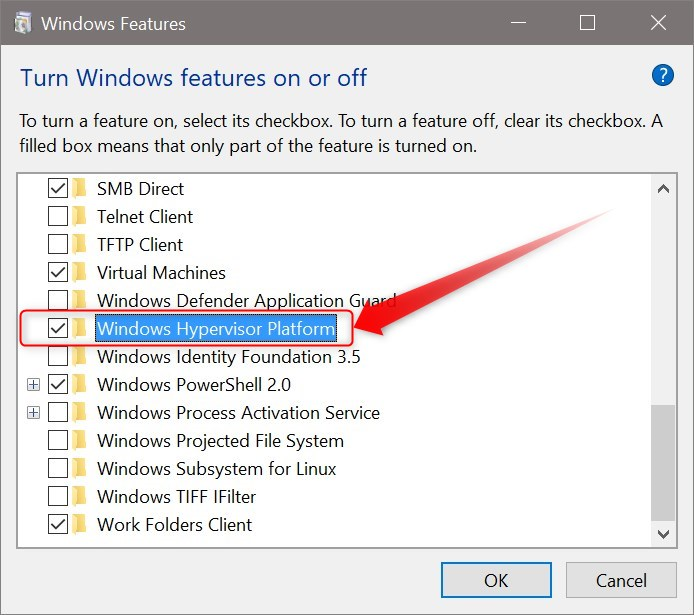This screenshot has height=615, width=694.
Task: Click the Windows Identity Foundation 3.5 folder icon
Action: (x=79, y=356)
